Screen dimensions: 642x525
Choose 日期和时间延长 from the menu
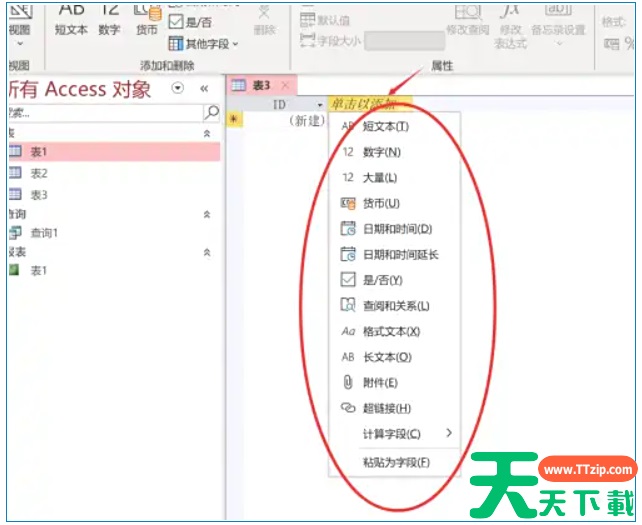pyautogui.click(x=394, y=255)
